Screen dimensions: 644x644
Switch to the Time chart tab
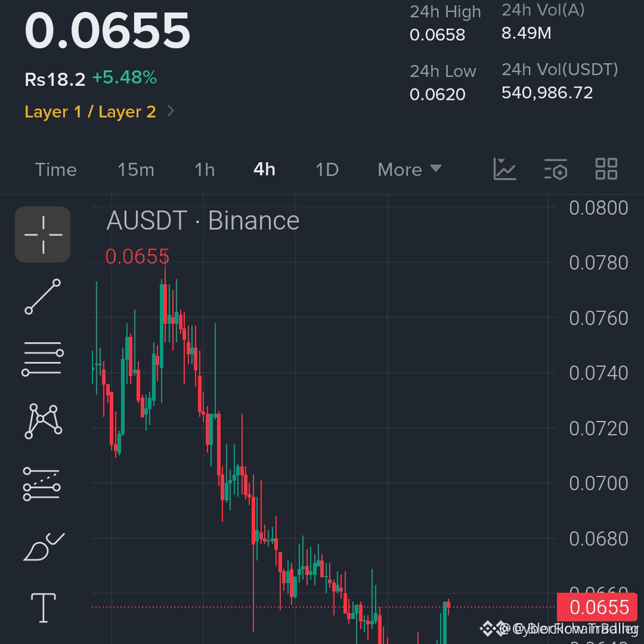pos(56,169)
